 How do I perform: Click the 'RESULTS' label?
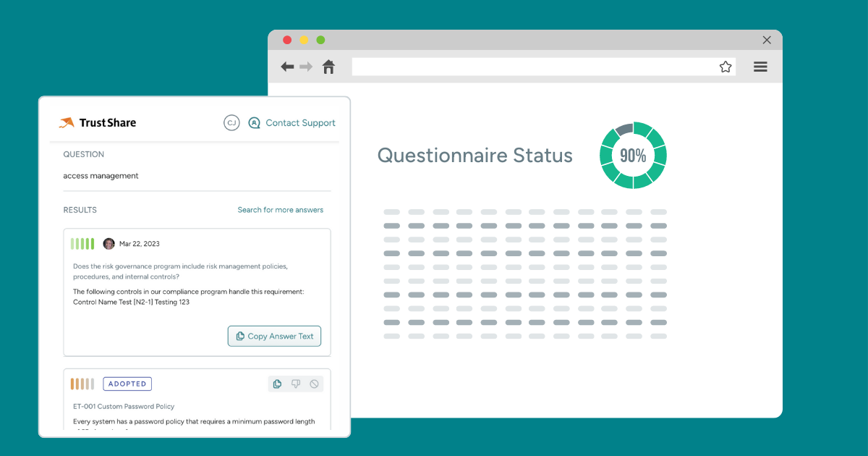(x=80, y=210)
